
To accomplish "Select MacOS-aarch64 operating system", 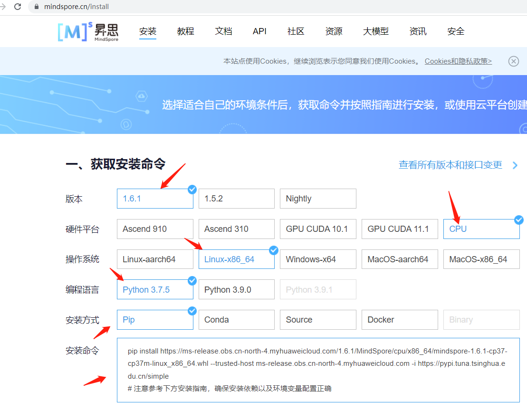I will [x=400, y=259].
